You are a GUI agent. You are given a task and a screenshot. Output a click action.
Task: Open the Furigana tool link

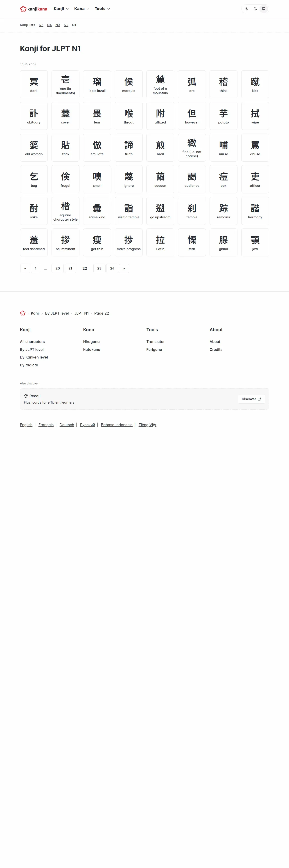[x=154, y=350]
